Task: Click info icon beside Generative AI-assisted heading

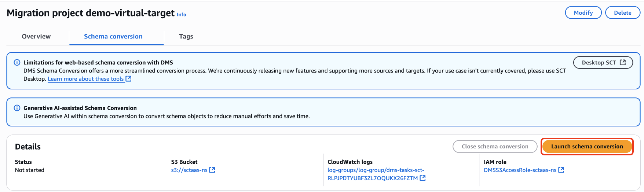Action: pyautogui.click(x=17, y=108)
